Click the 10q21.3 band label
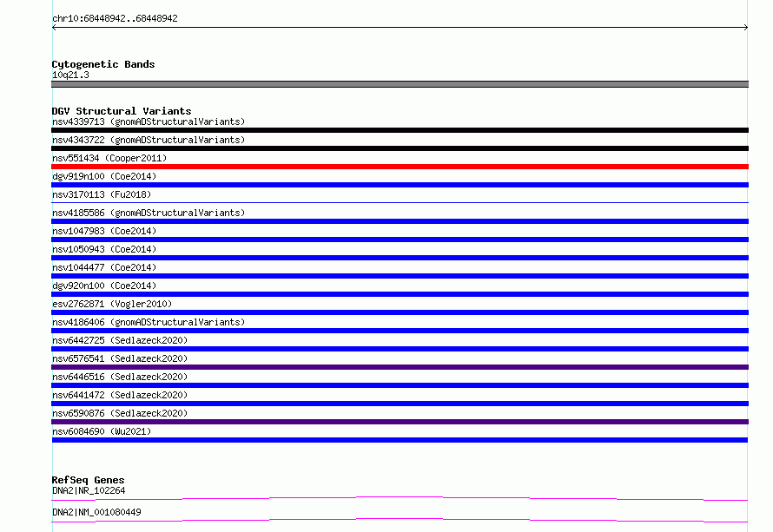Viewport: 773px width, 532px height. (x=70, y=75)
